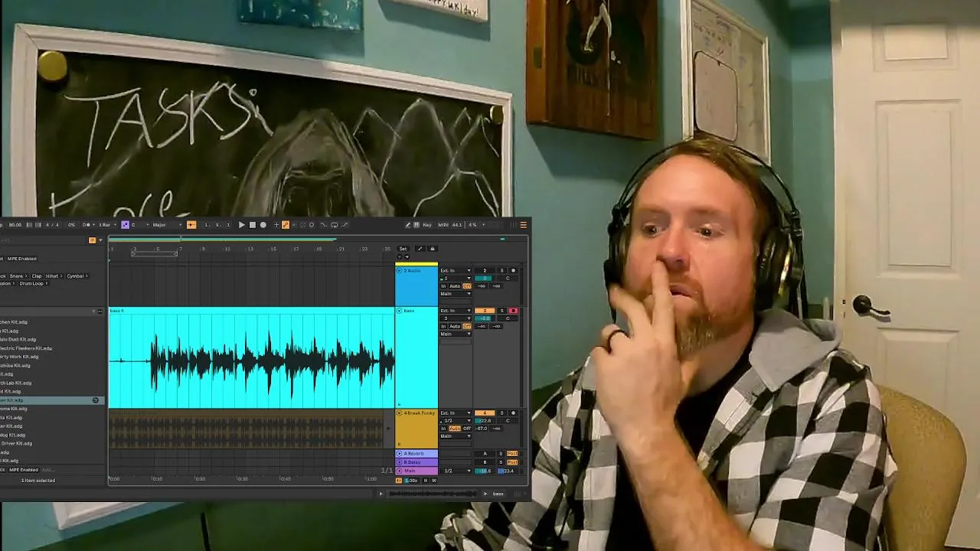980x551 pixels.
Task: Set 2 Audio track monitor to In
Action: coord(443,286)
